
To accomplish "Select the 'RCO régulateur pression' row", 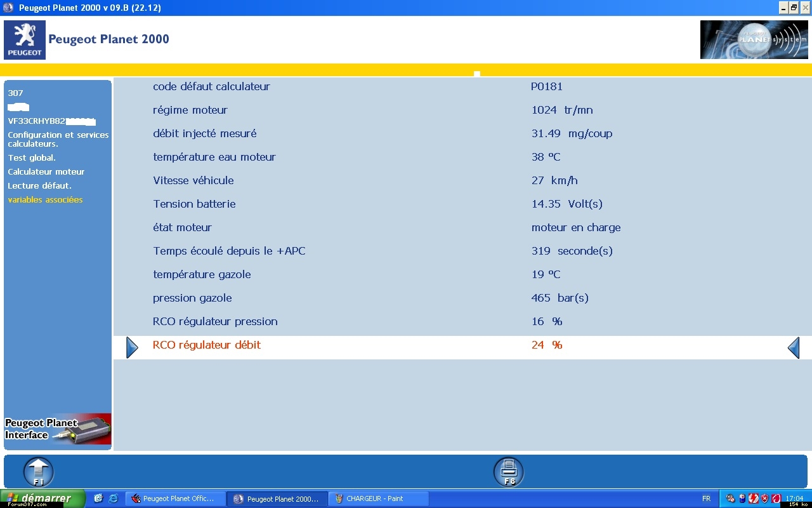I will (x=462, y=321).
